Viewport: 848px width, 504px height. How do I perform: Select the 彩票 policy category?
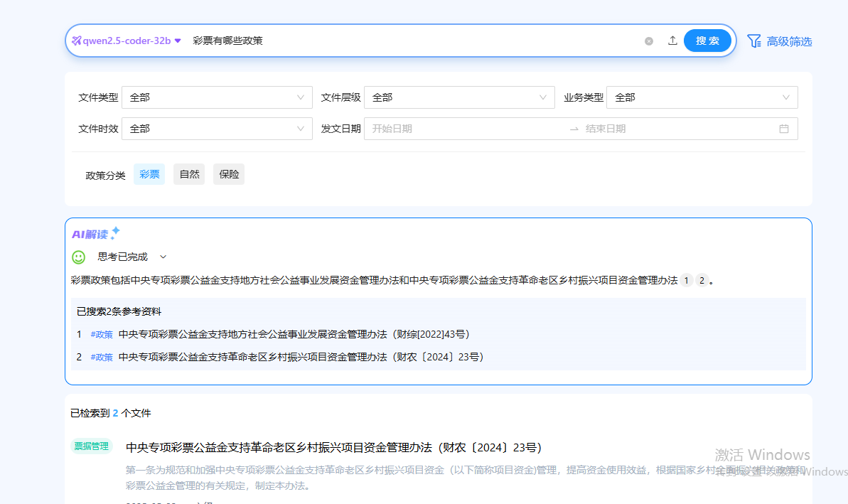point(149,174)
